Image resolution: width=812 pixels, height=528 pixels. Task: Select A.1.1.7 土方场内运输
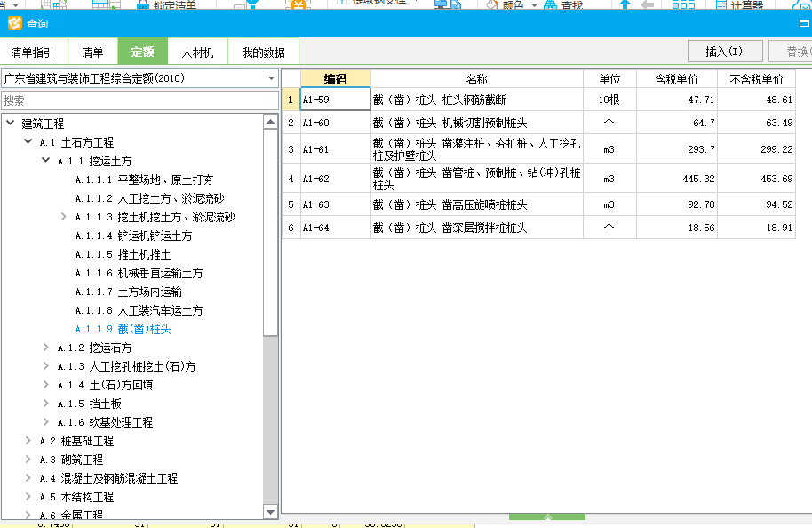128,292
